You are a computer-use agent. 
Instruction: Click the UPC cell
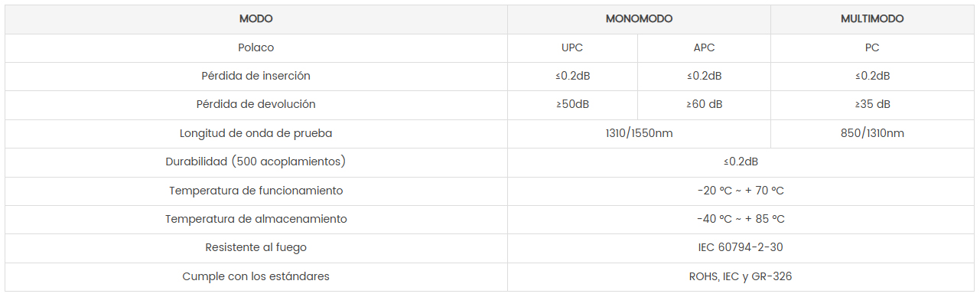[572, 47]
